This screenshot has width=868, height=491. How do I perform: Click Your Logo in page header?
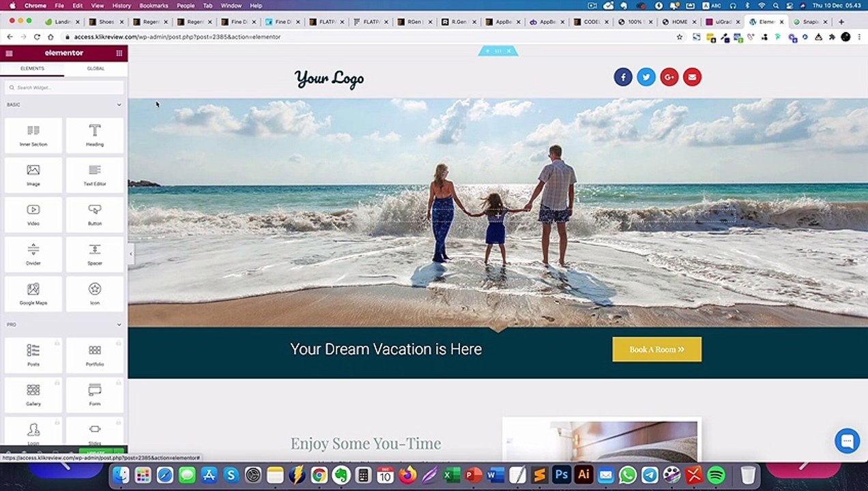[x=329, y=78]
